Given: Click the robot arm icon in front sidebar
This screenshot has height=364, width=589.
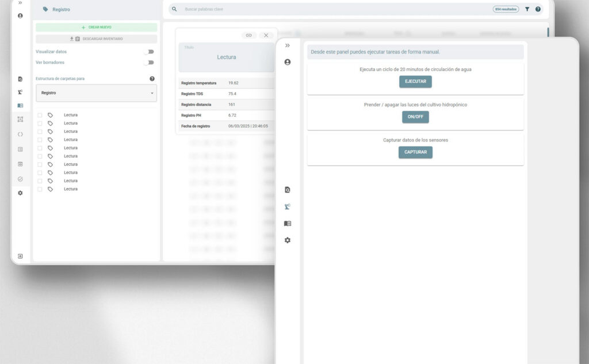Looking at the screenshot, I should [288, 206].
